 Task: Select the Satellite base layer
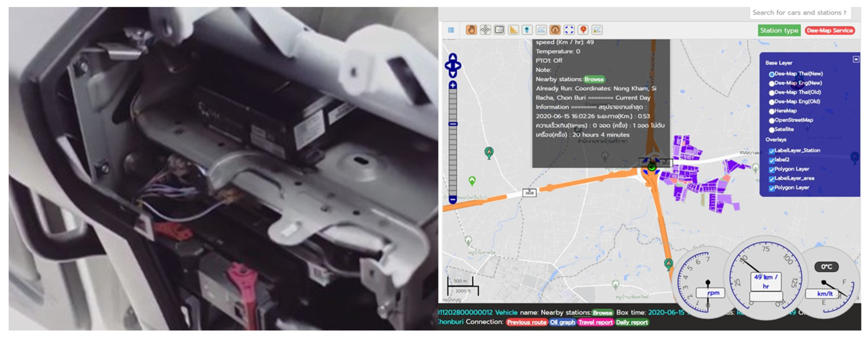[772, 130]
